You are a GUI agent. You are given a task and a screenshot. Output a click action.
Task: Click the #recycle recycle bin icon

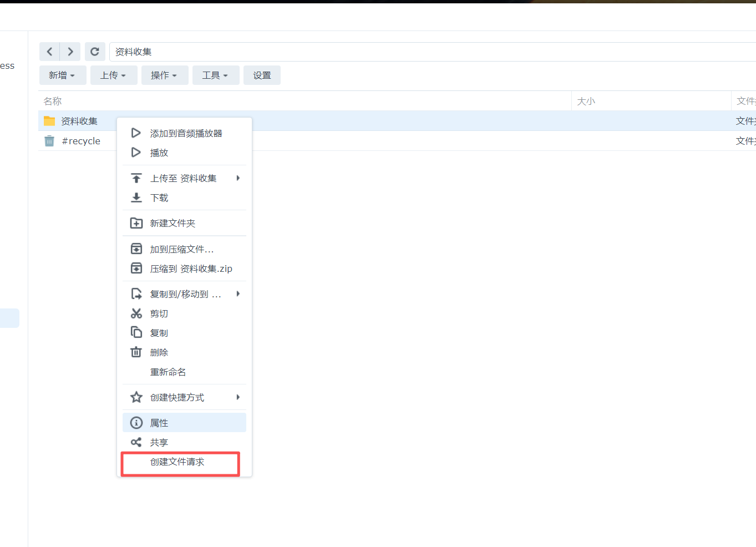tap(49, 140)
